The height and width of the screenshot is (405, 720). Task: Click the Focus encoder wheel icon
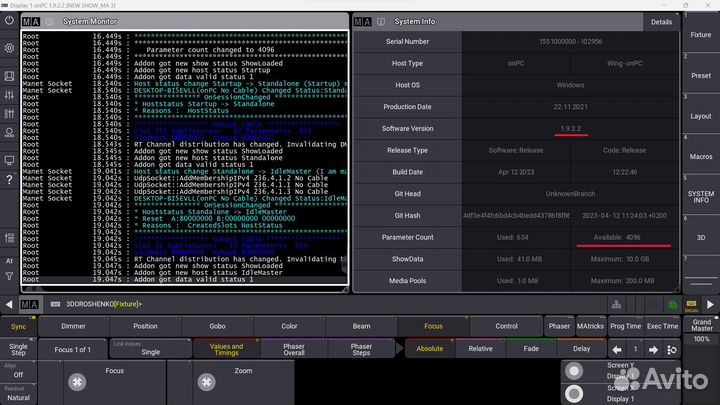coord(77,382)
